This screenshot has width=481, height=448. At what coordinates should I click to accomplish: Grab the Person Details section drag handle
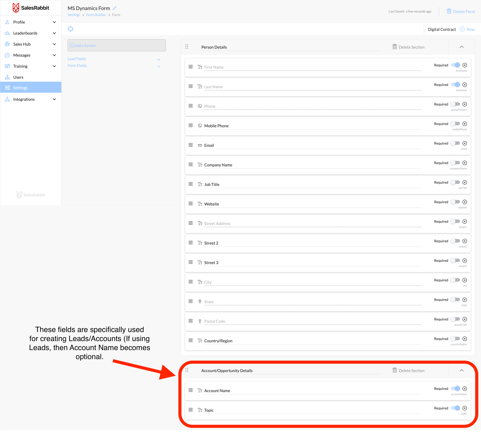(187, 46)
